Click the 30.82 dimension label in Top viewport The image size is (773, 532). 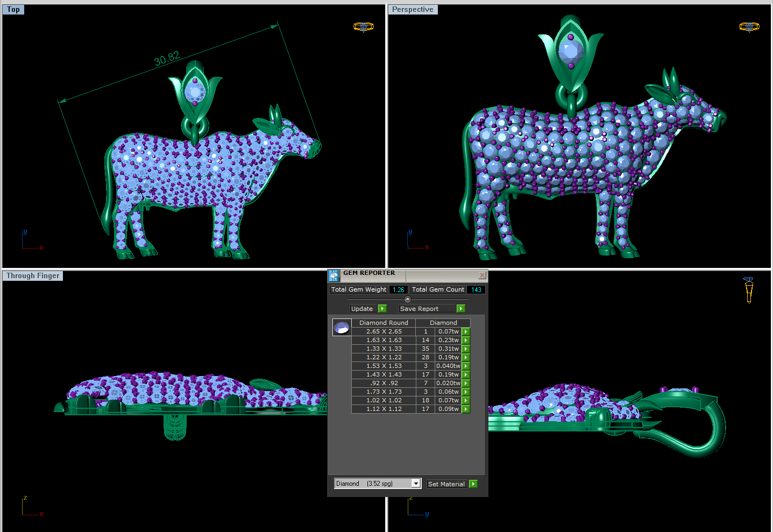click(x=167, y=59)
